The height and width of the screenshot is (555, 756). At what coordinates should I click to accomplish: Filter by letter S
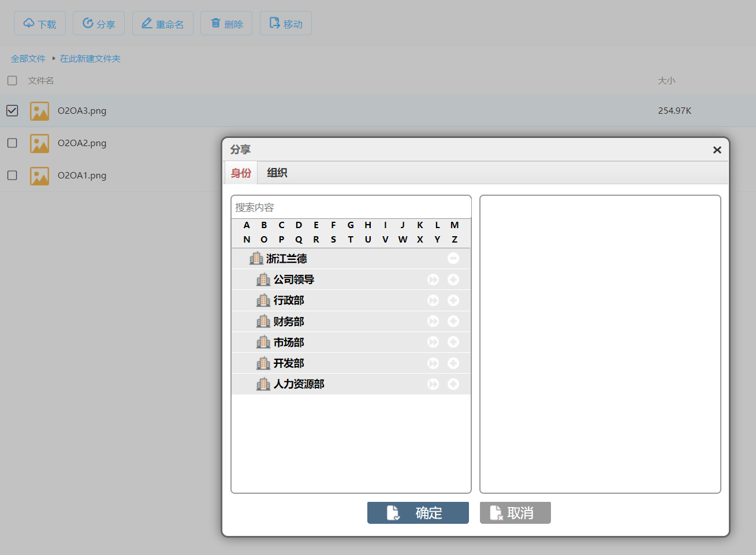coord(333,240)
